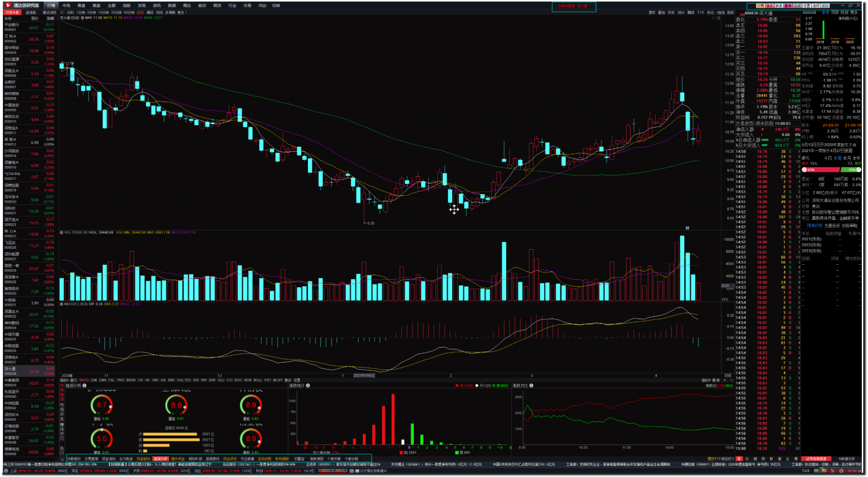
Task: Open the 自选股 tab
Action: tap(31, 12)
